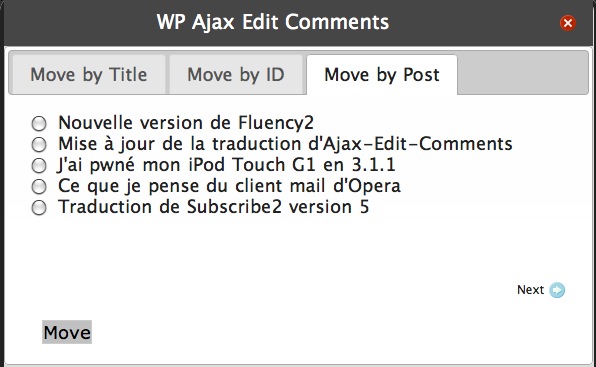Pick the J'ai pwné mon iPod Touch radio button
Image resolution: width=596 pixels, height=367 pixels.
[x=39, y=166]
